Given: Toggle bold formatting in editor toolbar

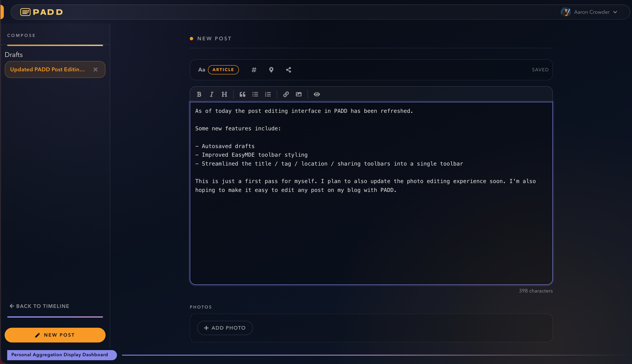Looking at the screenshot, I should point(199,94).
